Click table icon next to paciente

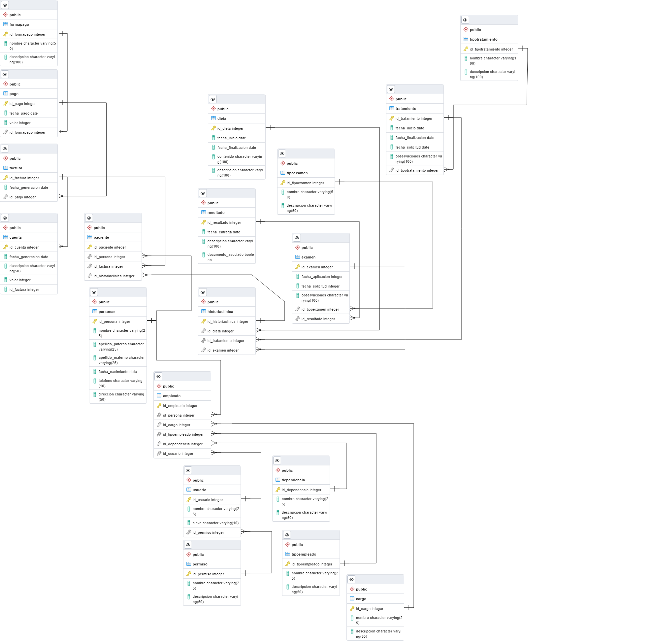[90, 237]
